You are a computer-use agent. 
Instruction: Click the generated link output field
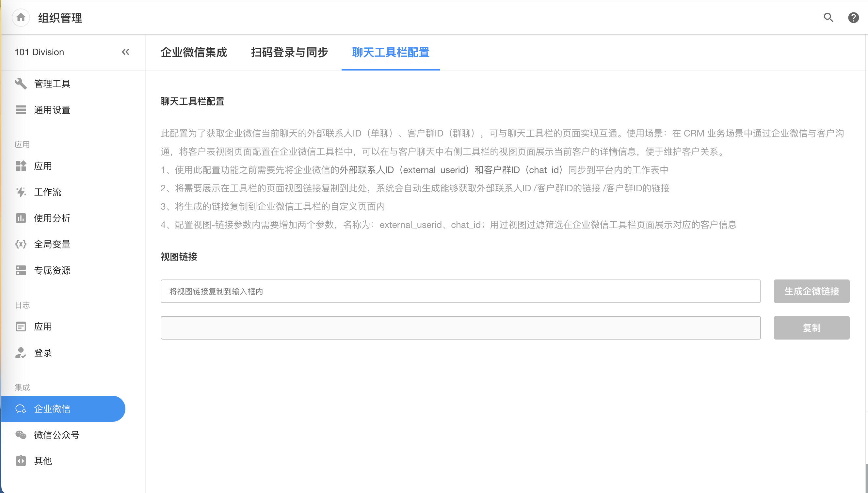pyautogui.click(x=460, y=328)
